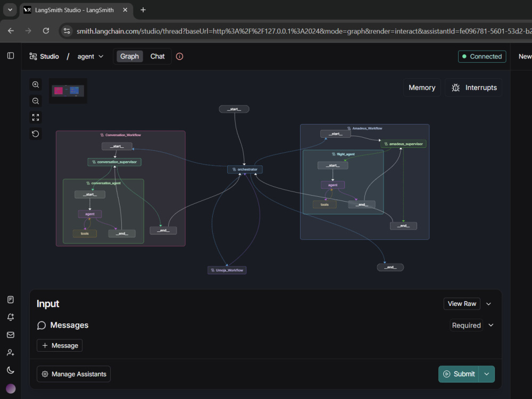Viewport: 532px width, 399px height.
Task: Select the orchestrator node
Action: 245,169
